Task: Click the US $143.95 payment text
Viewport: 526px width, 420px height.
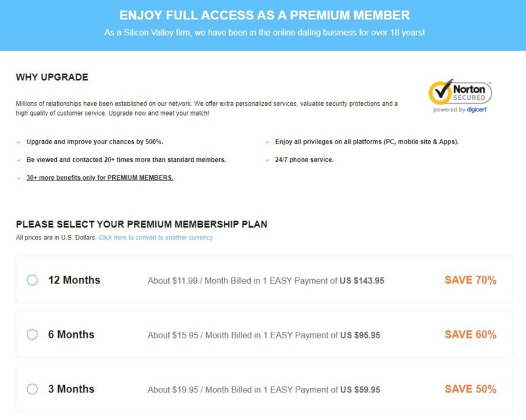Action: point(362,281)
